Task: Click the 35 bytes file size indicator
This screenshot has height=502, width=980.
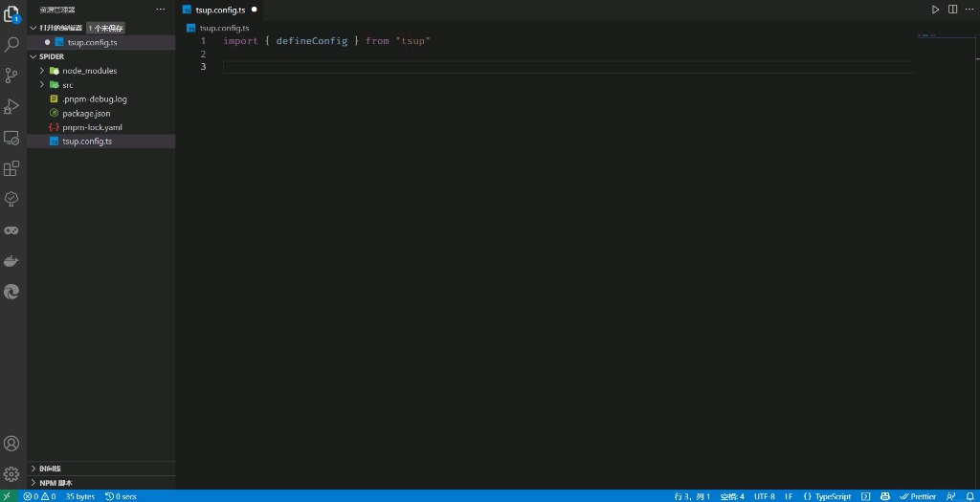Action: tap(80, 496)
